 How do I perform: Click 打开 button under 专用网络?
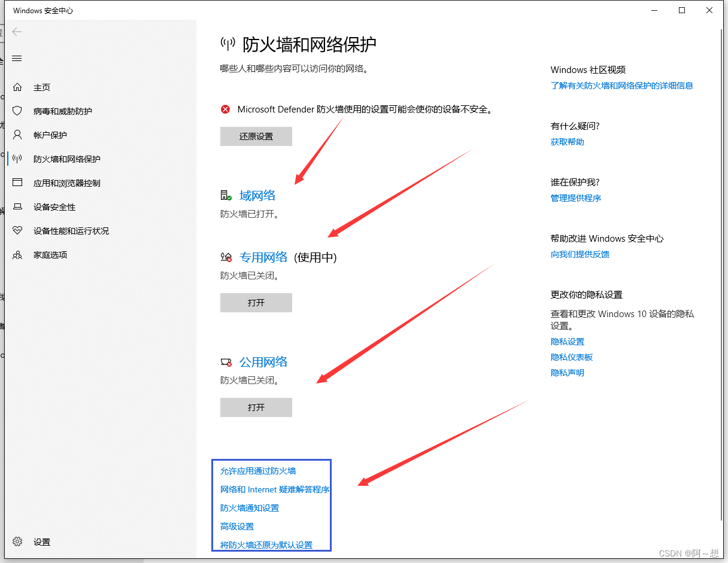256,303
